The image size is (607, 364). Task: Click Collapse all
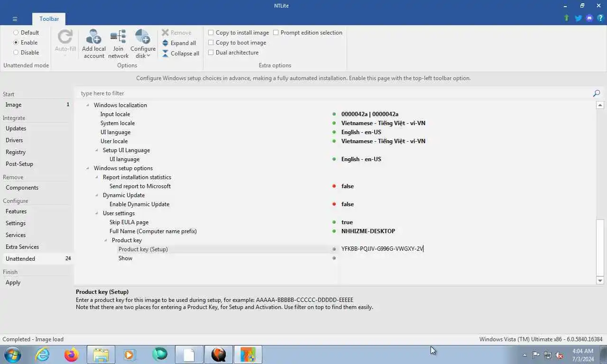pyautogui.click(x=181, y=54)
